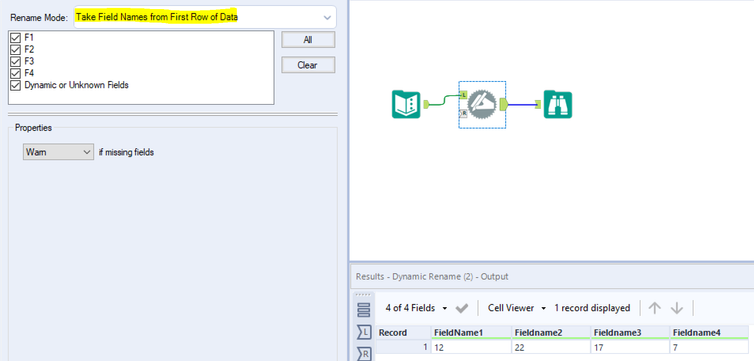Click the checkmark apply fields icon
The image size is (754, 361).
[462, 308]
